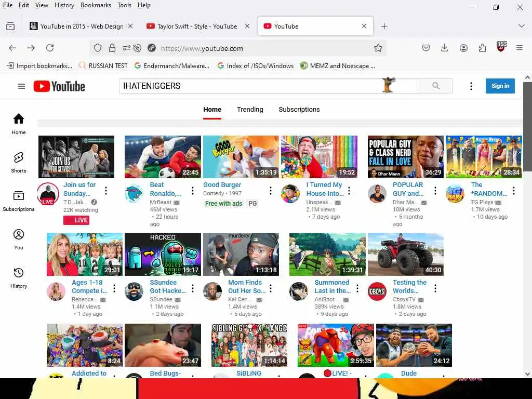The image size is (532, 399).
Task: Open Import bookmarks bookmark
Action: 39,66
